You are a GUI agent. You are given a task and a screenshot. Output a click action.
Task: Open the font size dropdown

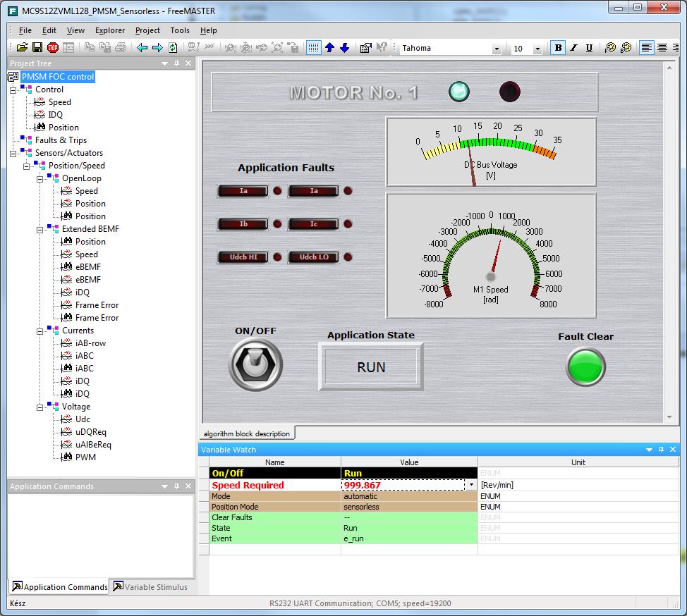537,49
